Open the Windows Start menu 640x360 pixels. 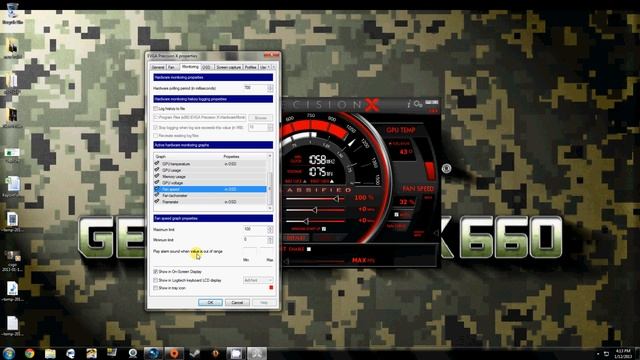pyautogui.click(x=9, y=353)
